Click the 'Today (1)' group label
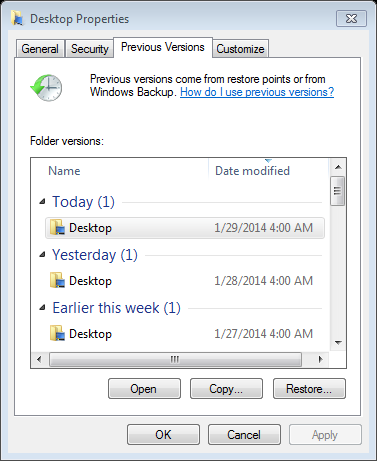This screenshot has width=377, height=461. (83, 202)
